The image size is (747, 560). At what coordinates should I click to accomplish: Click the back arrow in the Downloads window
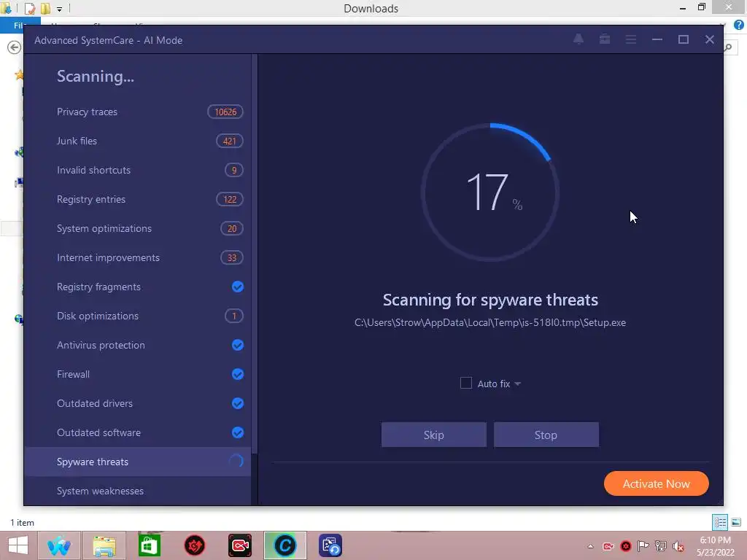coord(15,47)
